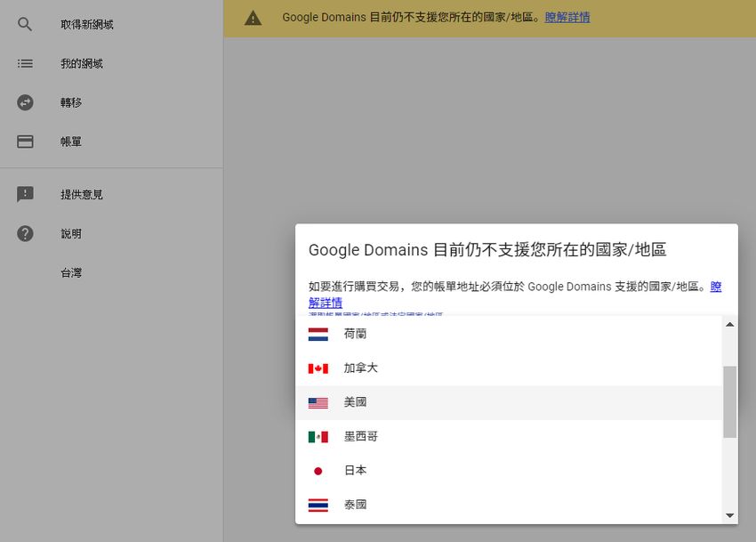This screenshot has height=542, width=756.
Task: Click the country list scroll-down arrow
Action: (x=730, y=515)
